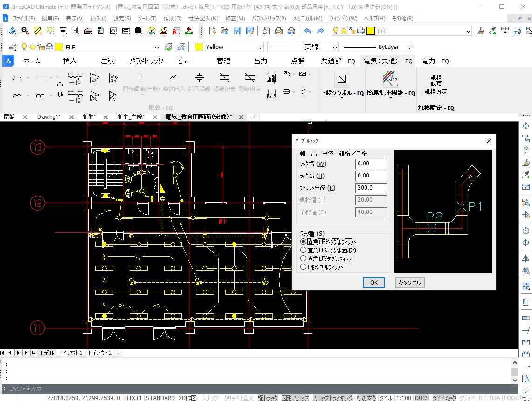
Task: Select L形ダブルフィレット radio option
Action: pyautogui.click(x=304, y=267)
